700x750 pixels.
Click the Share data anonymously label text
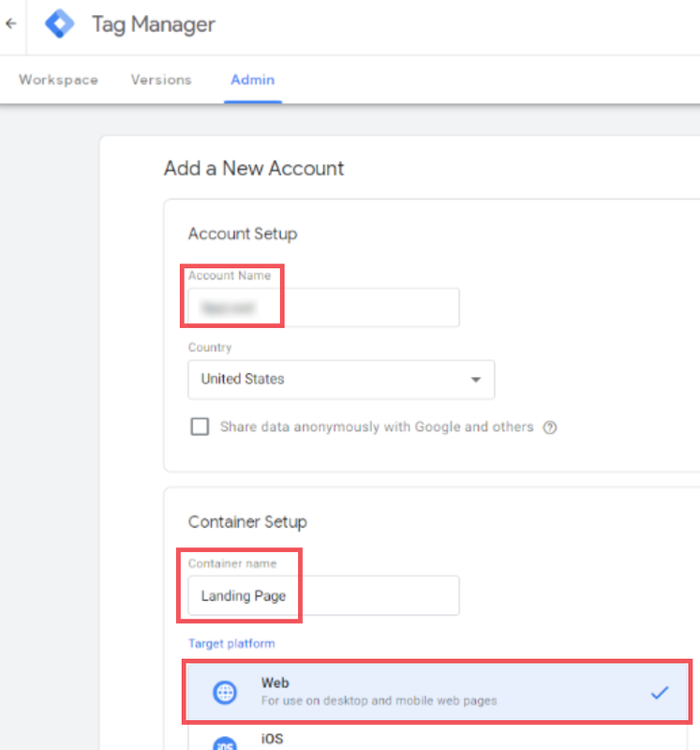click(377, 427)
